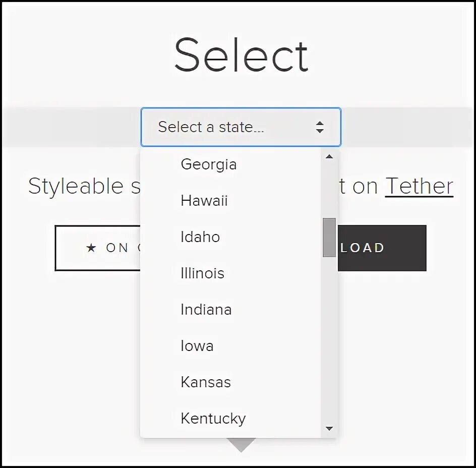Click scrollbar up arrow in state list
476x468 pixels.
click(x=329, y=157)
